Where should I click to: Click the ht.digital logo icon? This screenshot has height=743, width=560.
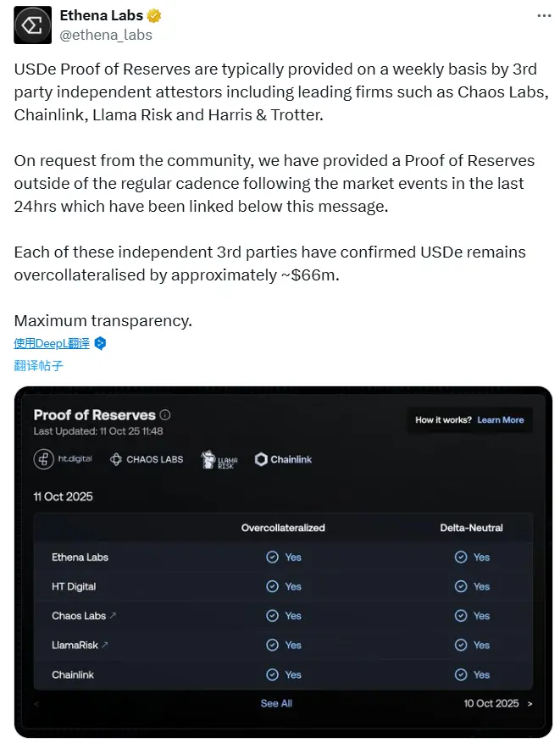pos(43,459)
